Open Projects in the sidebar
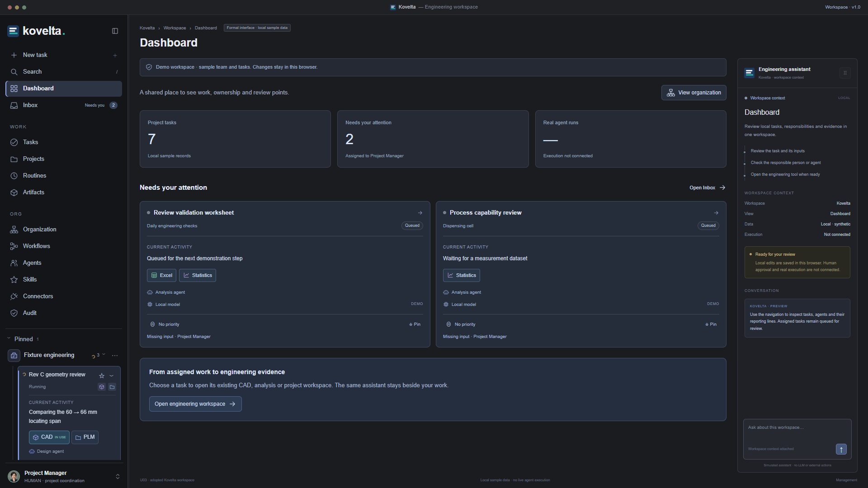 (x=64, y=159)
